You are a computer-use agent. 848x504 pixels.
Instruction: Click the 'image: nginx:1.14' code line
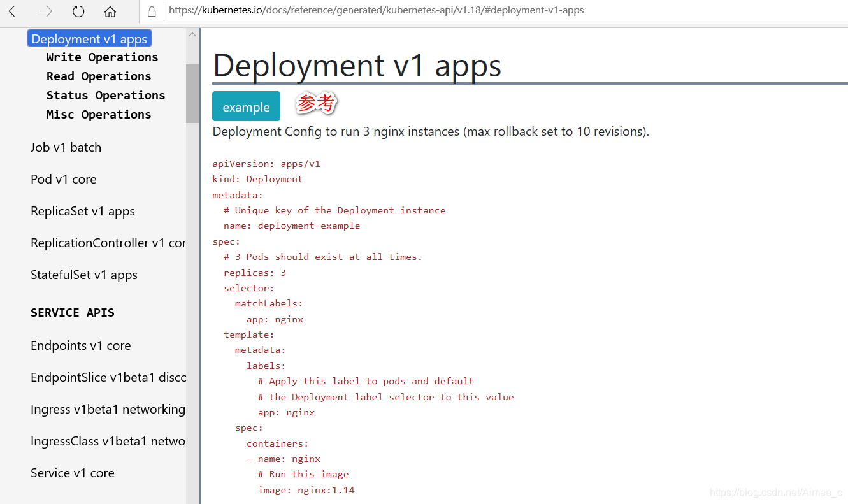click(x=306, y=490)
